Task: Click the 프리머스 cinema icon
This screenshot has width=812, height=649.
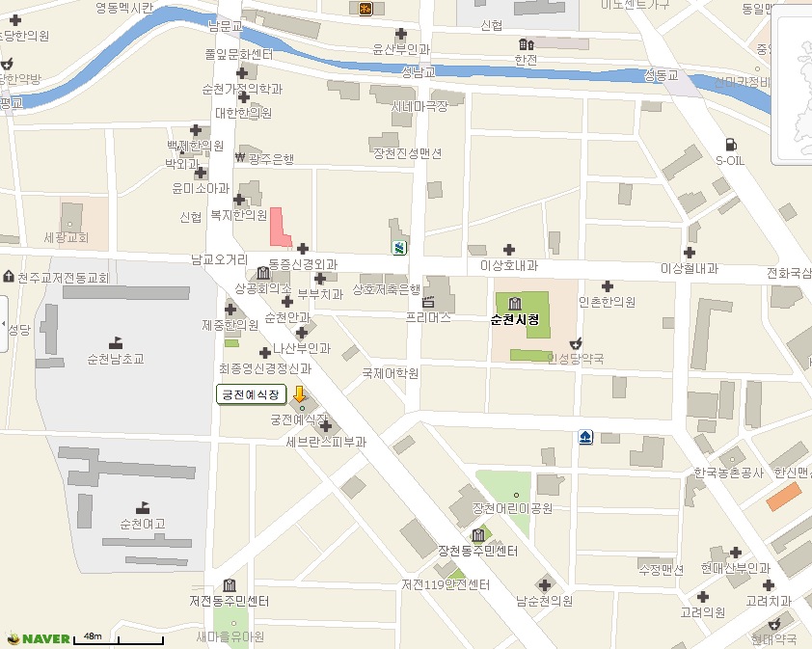Action: 429,302
